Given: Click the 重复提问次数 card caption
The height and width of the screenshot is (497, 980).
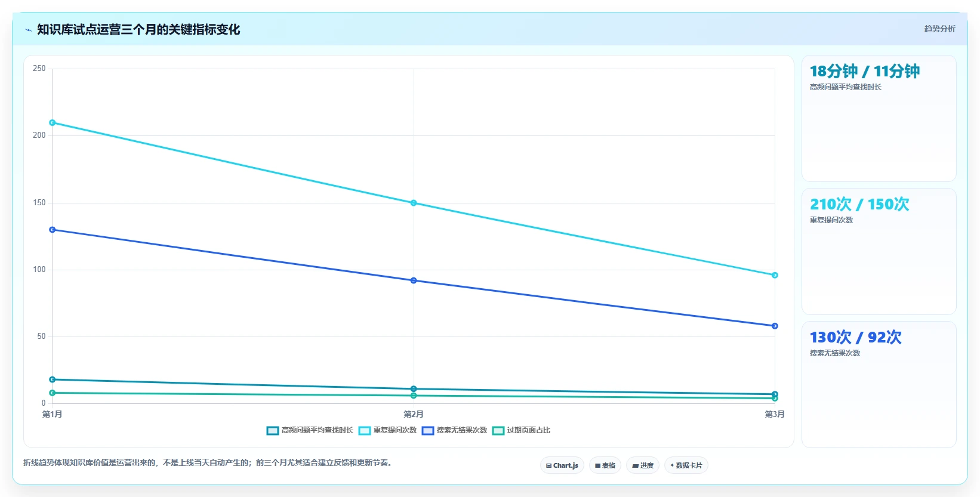Looking at the screenshot, I should (x=831, y=220).
